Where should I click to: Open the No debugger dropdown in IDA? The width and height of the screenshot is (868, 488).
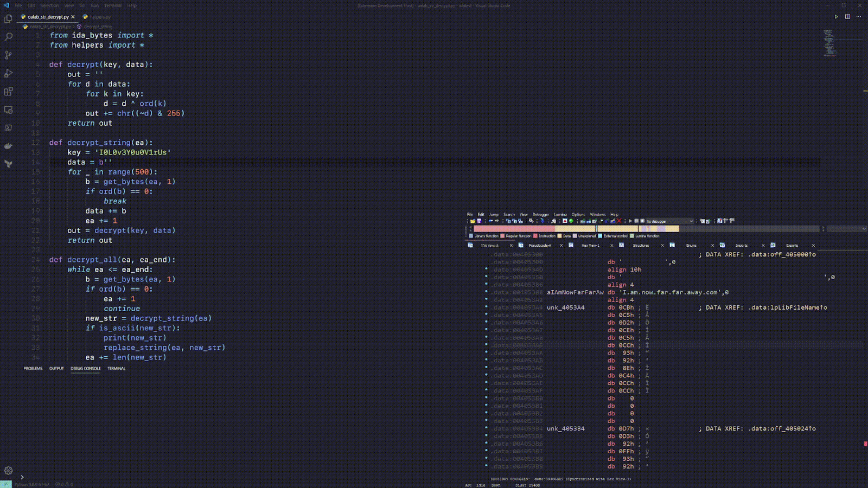click(x=667, y=221)
